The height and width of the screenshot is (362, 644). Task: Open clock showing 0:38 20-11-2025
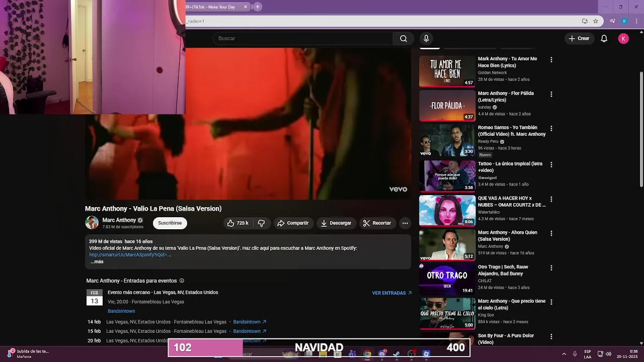[x=628, y=354]
